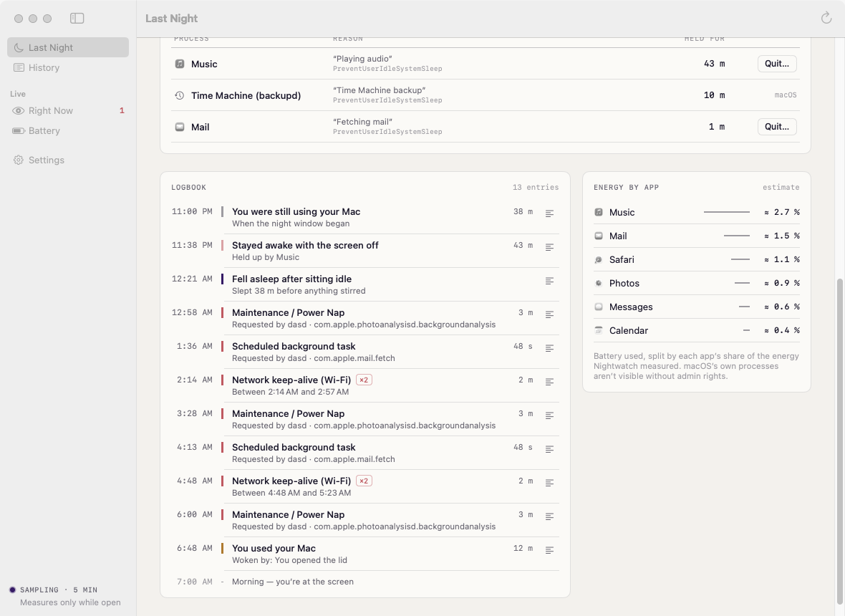Click Photos icon in Energy by App

pyautogui.click(x=598, y=284)
